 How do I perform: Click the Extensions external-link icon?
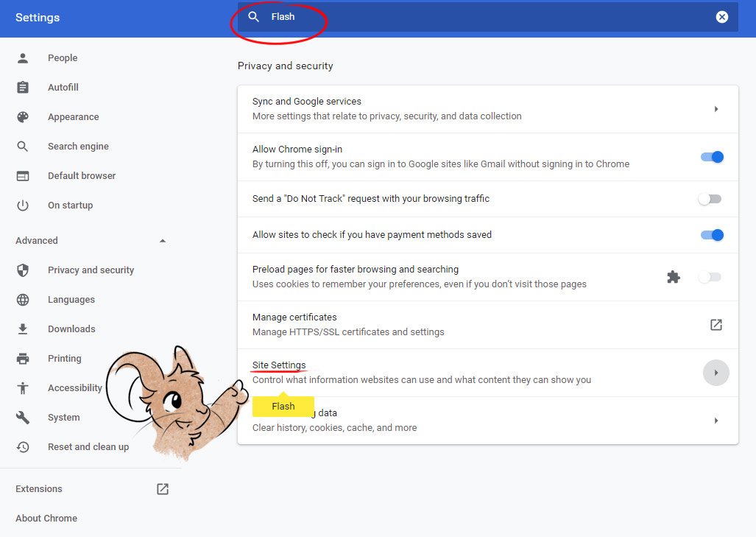tap(163, 489)
